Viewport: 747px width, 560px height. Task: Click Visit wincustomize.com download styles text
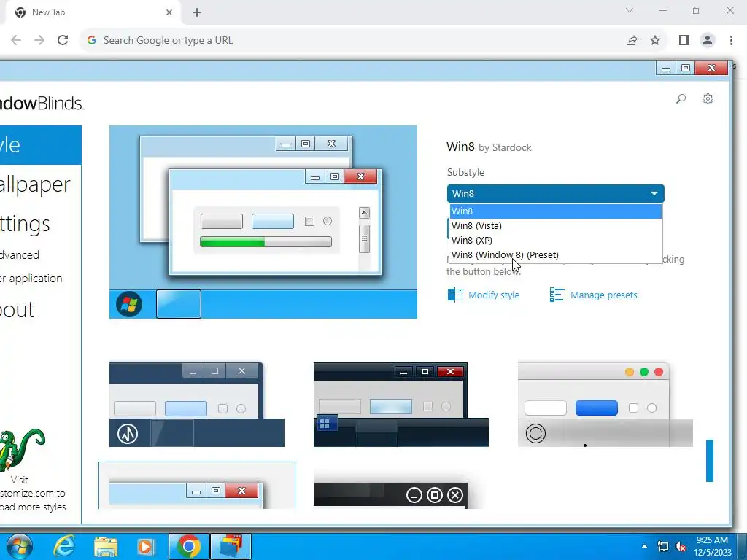[x=32, y=494]
